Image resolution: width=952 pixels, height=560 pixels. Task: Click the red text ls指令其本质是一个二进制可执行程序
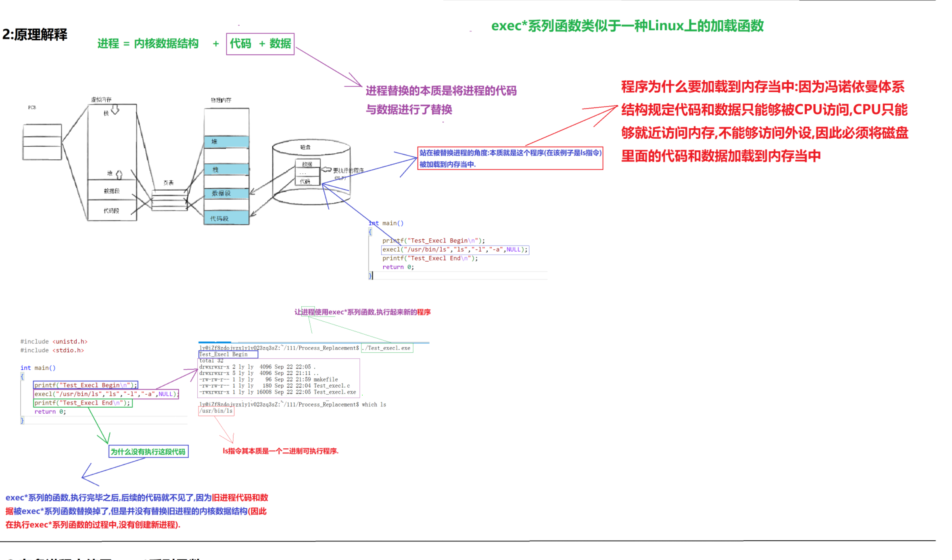280,451
